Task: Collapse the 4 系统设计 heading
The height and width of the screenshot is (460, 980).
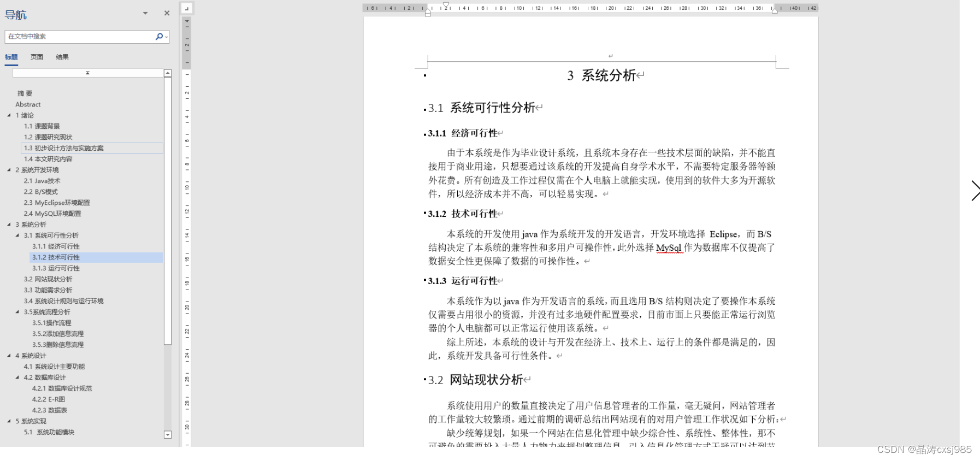Action: [9, 356]
